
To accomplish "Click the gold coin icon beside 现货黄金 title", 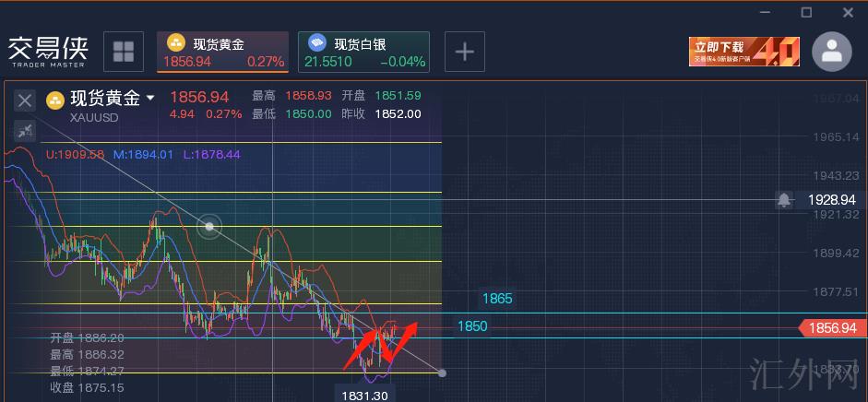I will click(55, 100).
